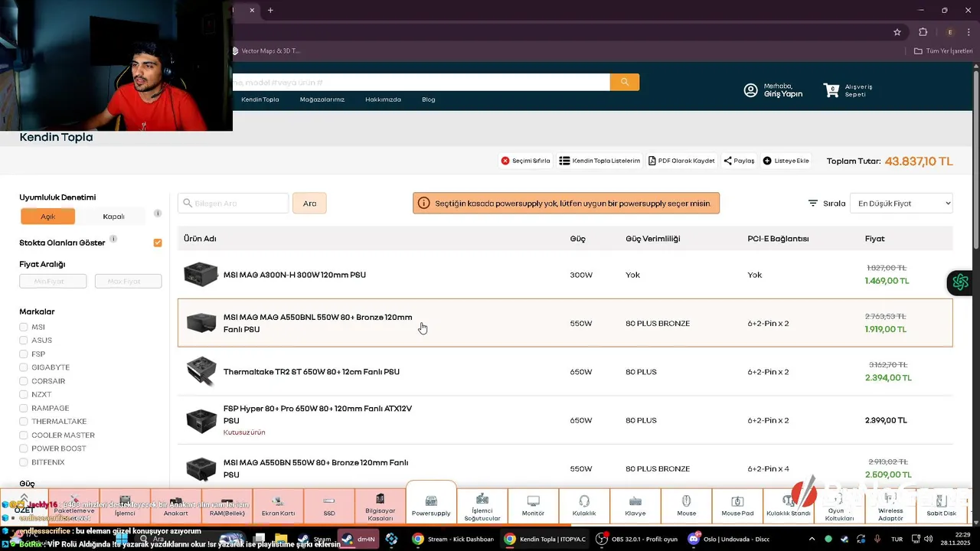Check the GIGABYTE brand checkbox
The height and width of the screenshot is (551, 980).
click(x=24, y=367)
